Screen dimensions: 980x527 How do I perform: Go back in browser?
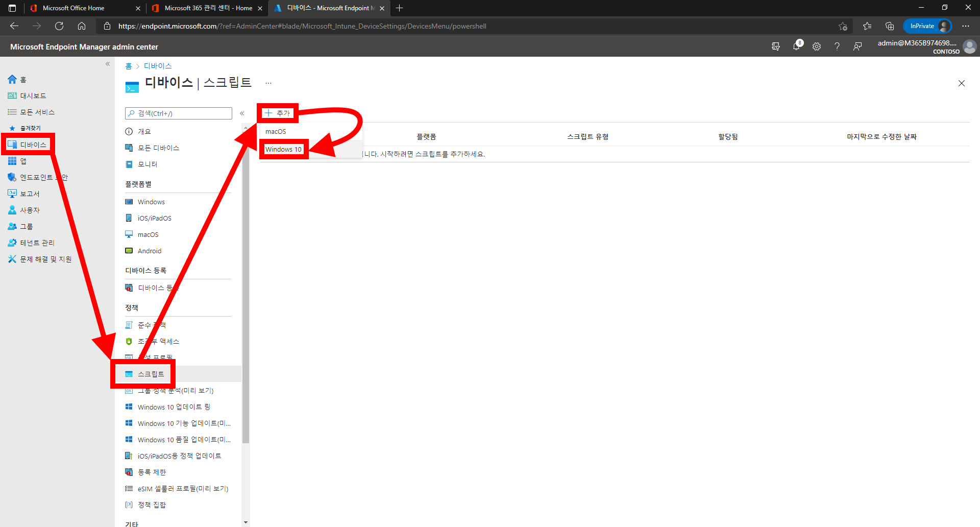[14, 26]
